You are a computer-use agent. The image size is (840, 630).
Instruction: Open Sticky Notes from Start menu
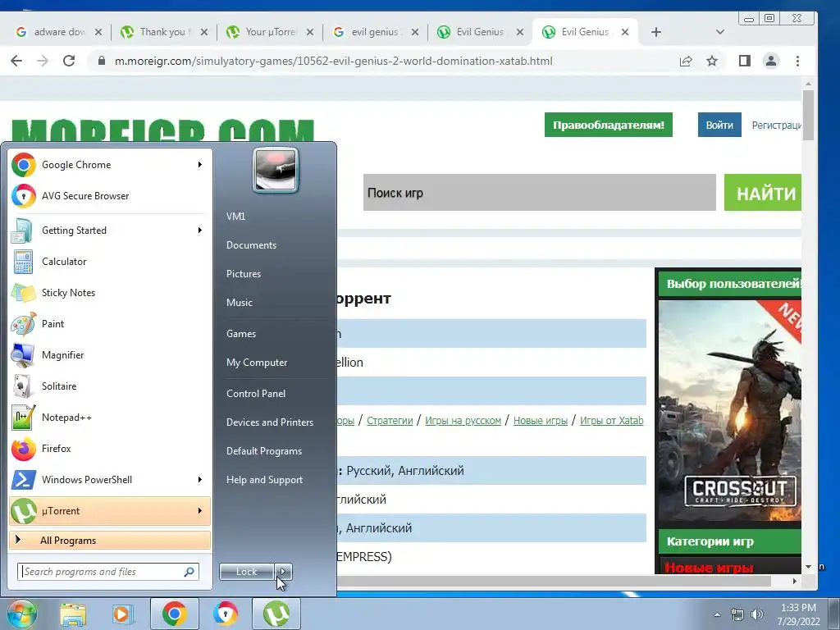tap(110, 293)
